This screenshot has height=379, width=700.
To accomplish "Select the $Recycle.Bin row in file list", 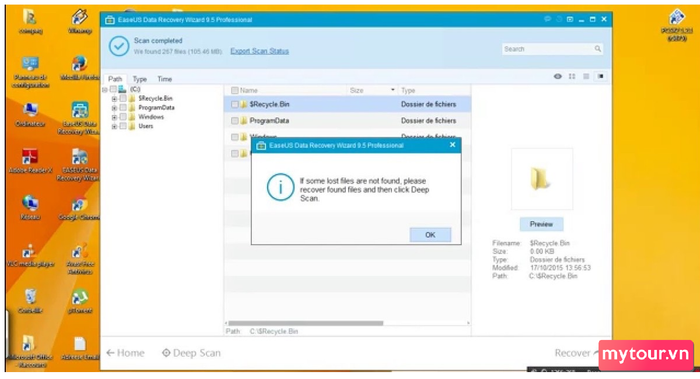I will coord(347,104).
